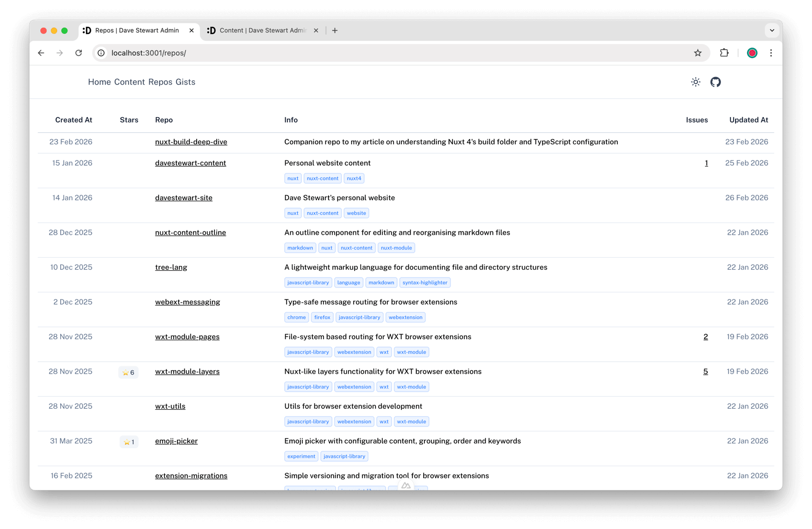View the 5 issues for wxt-module-layers

pos(705,372)
